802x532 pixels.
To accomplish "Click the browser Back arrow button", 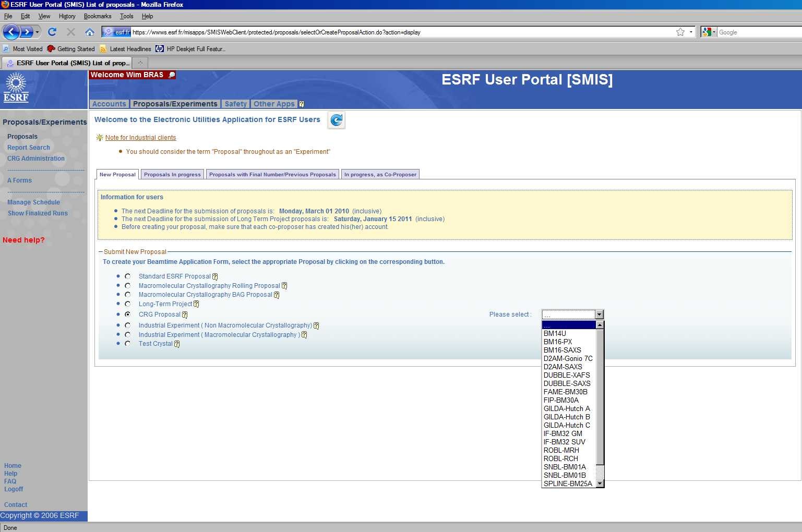I will (x=11, y=32).
